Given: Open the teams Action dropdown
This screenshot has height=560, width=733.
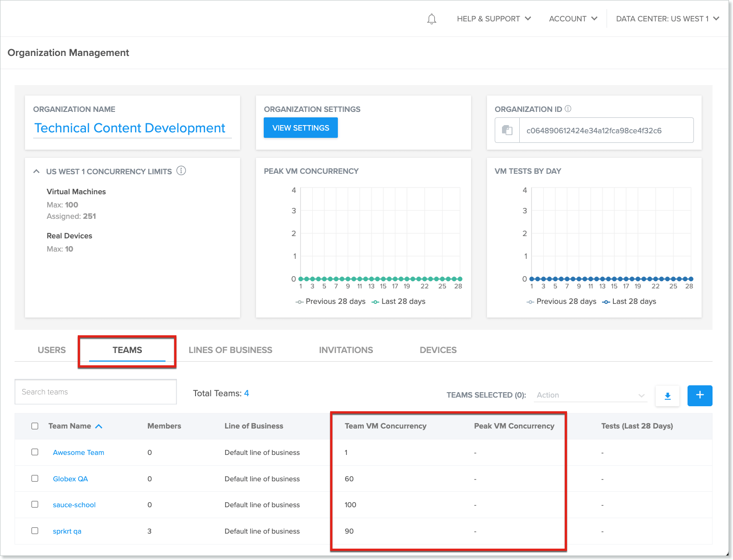Looking at the screenshot, I should pyautogui.click(x=590, y=395).
